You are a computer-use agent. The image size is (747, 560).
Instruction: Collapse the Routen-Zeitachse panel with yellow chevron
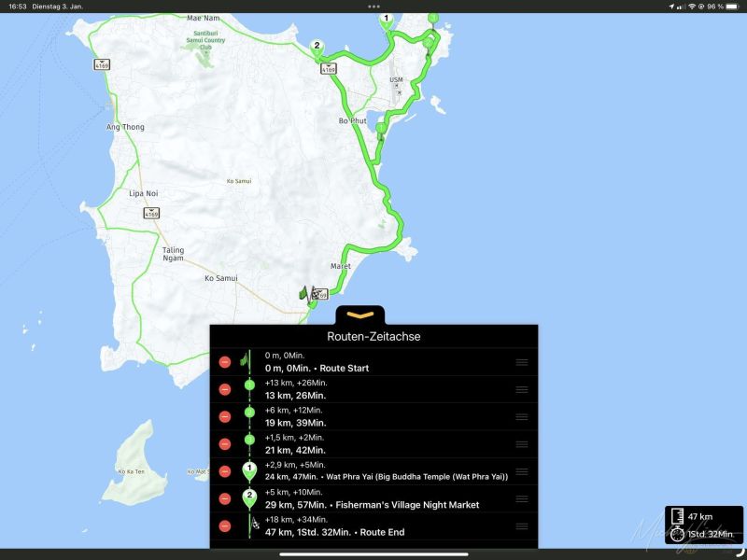click(x=373, y=314)
